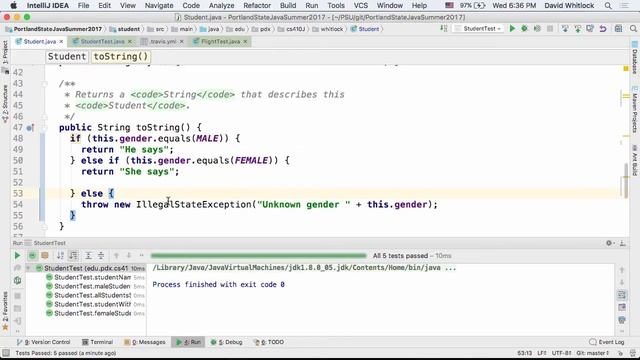
Task: Open the VCS menu
Action: 360,6
